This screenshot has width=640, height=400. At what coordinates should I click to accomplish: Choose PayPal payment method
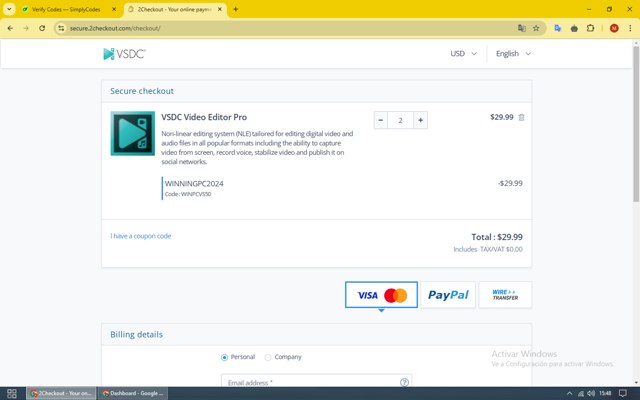point(448,295)
